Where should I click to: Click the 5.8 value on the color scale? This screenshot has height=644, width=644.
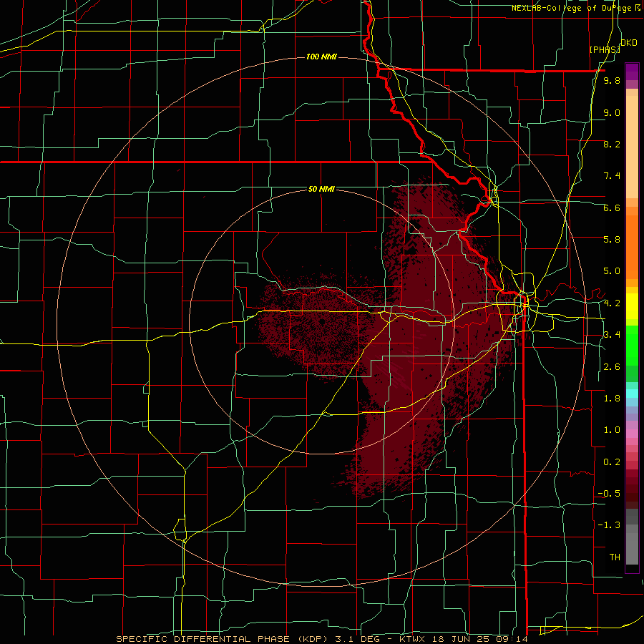coord(612,239)
